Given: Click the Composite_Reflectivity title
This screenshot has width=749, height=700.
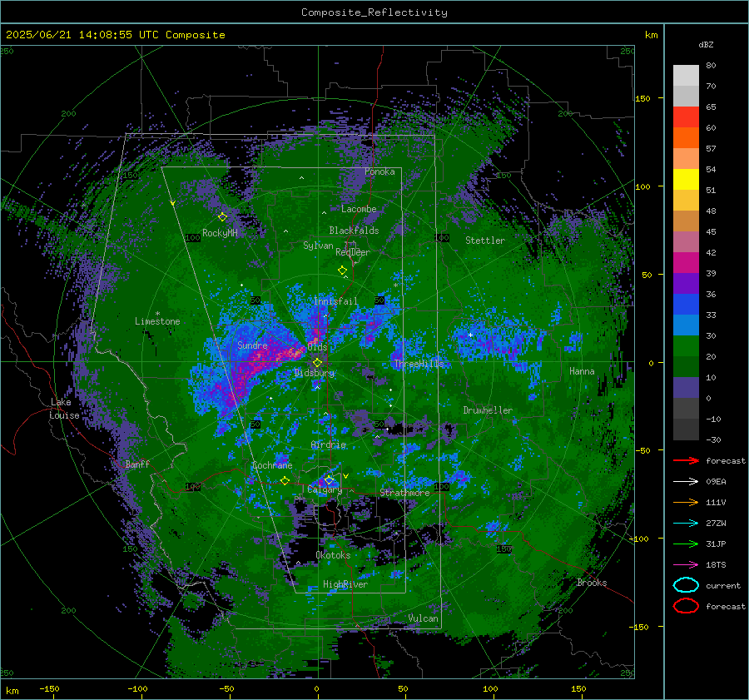Looking at the screenshot, I should click(x=374, y=12).
